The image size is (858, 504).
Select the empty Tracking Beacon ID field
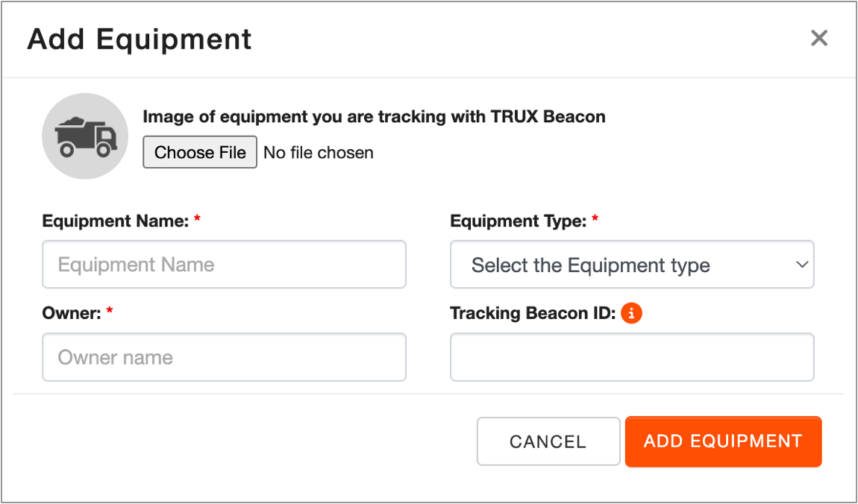click(632, 357)
